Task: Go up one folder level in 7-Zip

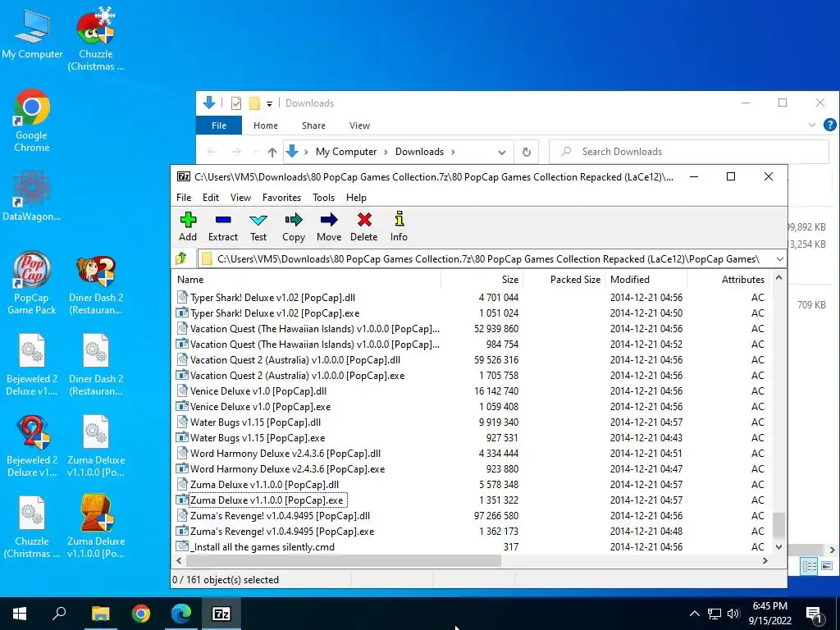Action: point(181,259)
